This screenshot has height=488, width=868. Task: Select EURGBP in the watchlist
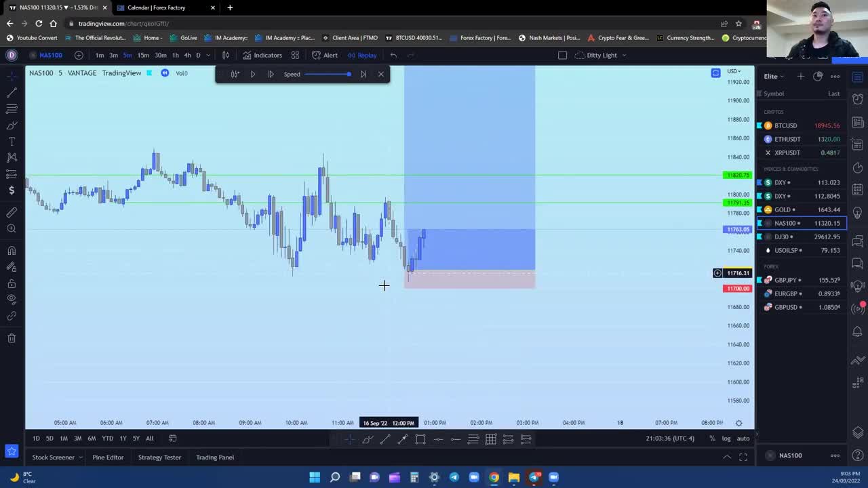[802, 293]
